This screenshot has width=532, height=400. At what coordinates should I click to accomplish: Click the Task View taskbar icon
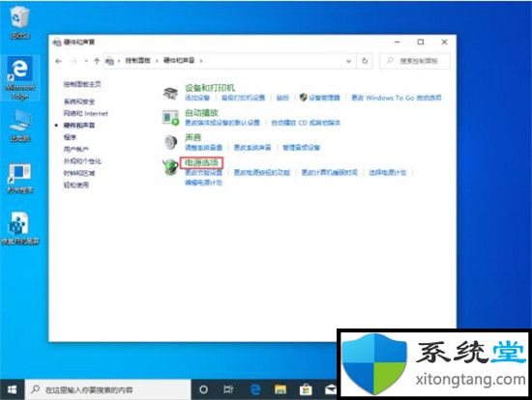(228, 389)
